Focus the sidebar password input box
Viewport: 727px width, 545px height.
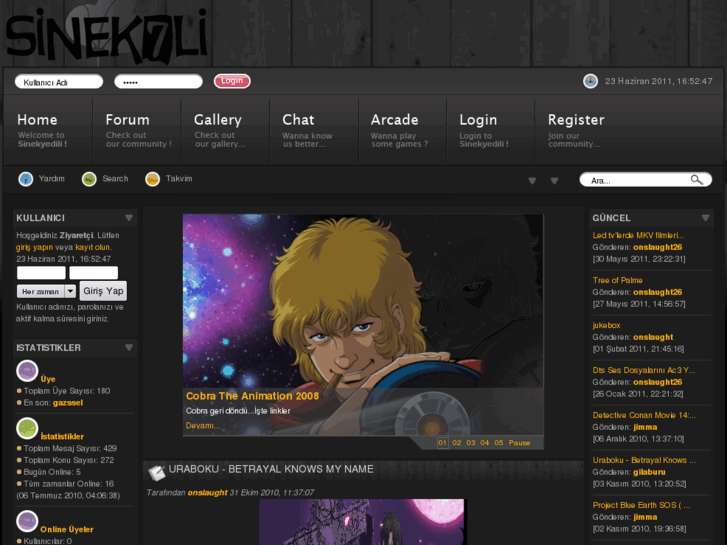coord(93,273)
